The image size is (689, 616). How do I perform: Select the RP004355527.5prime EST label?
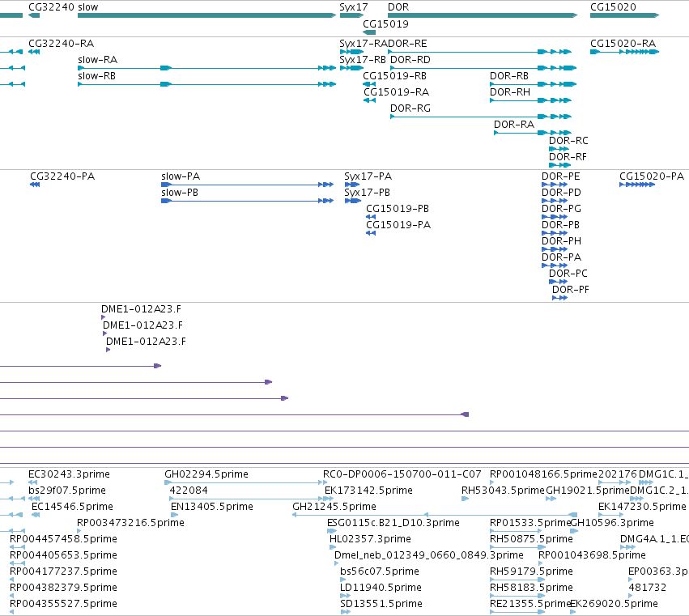point(64,604)
